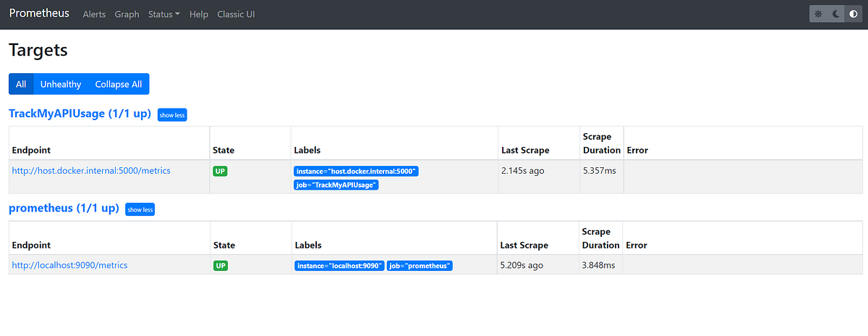Open the Status dropdown menu
Image resolution: width=868 pixels, height=336 pixels.
164,14
